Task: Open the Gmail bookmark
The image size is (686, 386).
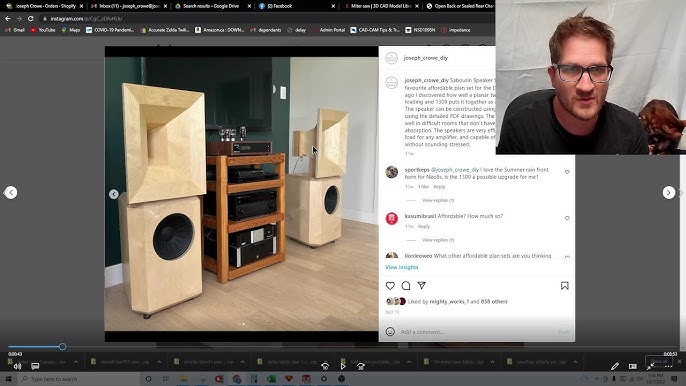Action: click(x=15, y=30)
